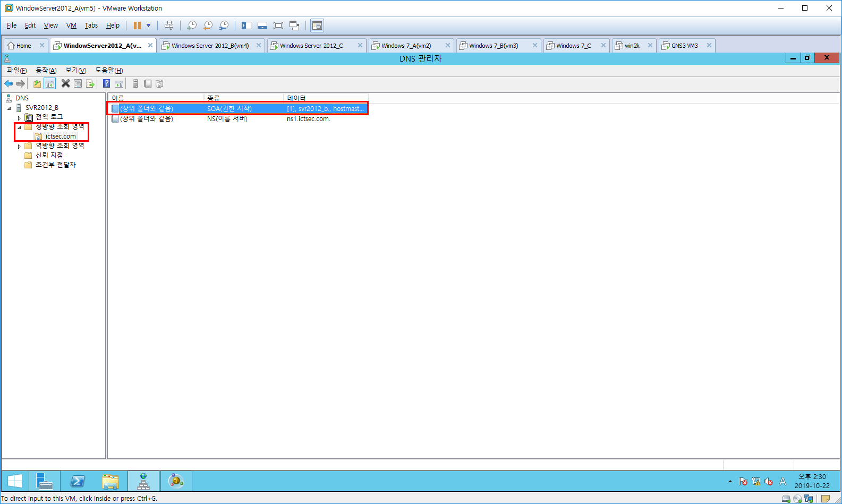Screen dimensions: 842x504
Task: Open the 보기(V) menu
Action: point(75,70)
